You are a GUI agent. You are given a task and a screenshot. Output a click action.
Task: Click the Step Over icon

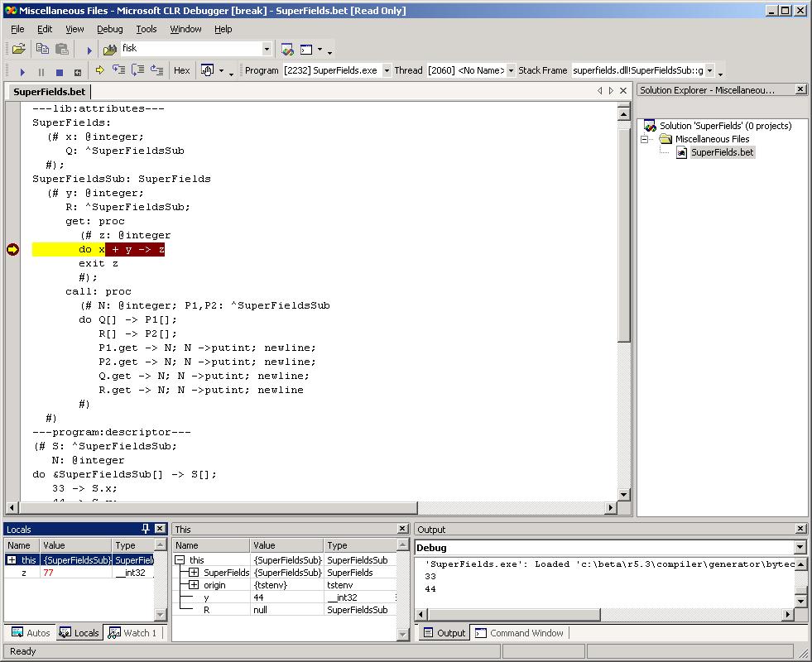[137, 71]
